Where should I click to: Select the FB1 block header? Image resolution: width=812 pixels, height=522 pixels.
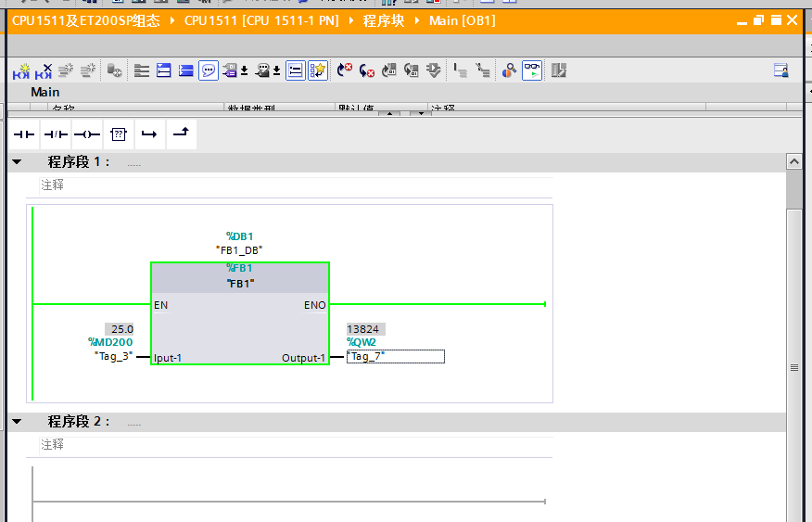[240, 277]
